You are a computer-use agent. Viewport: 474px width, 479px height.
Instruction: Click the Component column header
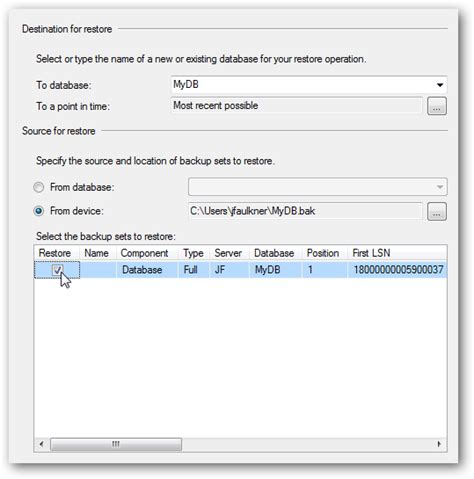[x=147, y=253]
